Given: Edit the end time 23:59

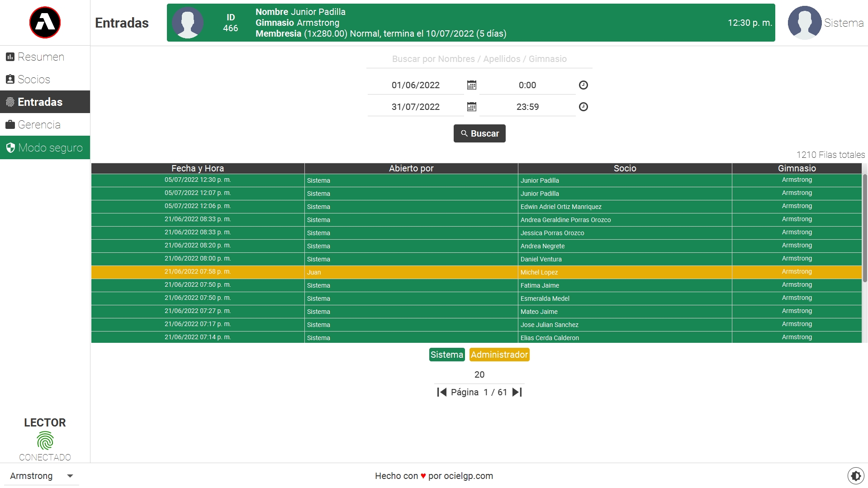Looking at the screenshot, I should click(527, 107).
